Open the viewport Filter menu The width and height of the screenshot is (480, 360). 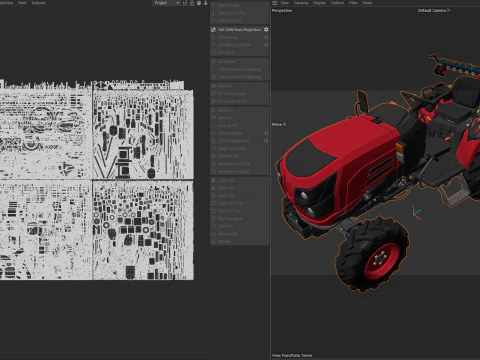353,3
